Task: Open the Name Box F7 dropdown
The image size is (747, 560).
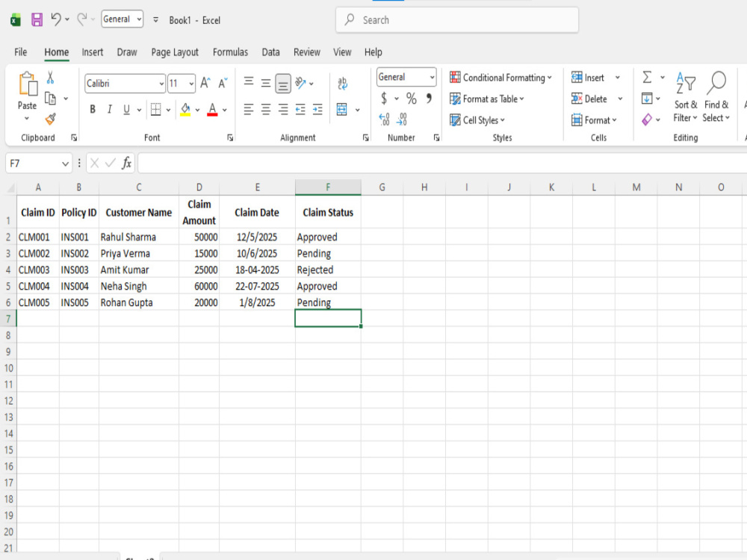Action: pos(65,164)
